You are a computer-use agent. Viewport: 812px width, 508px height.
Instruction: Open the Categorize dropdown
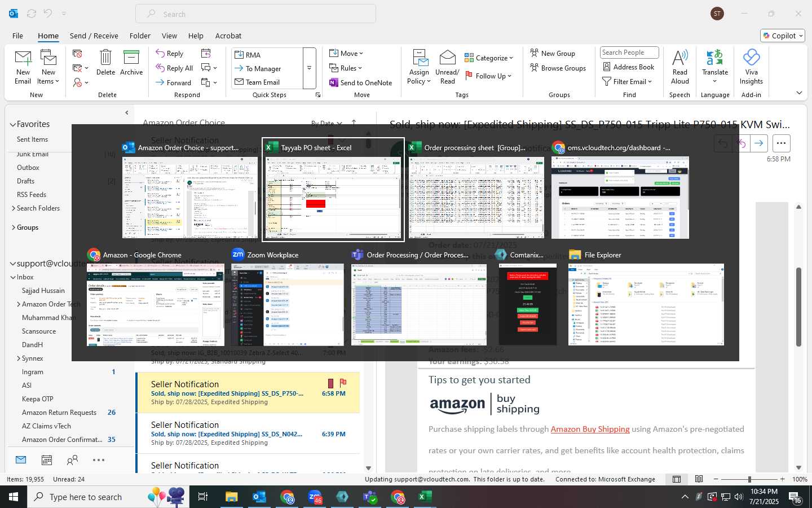point(489,58)
